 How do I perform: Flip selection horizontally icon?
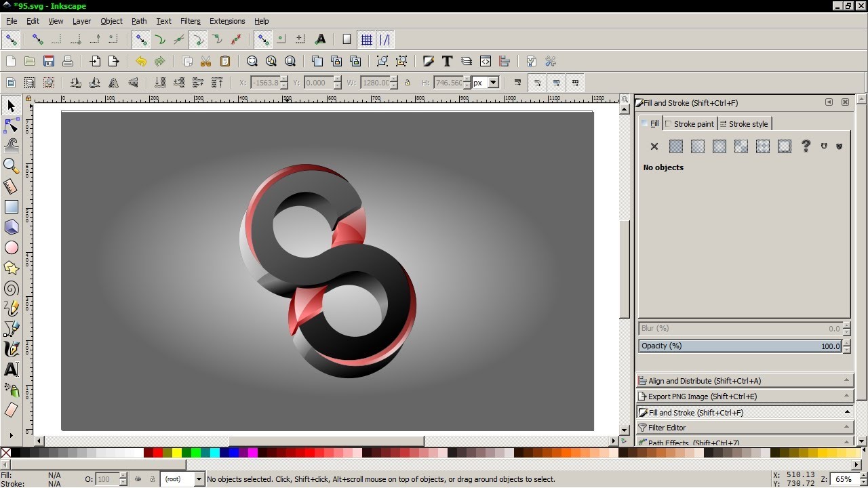[x=114, y=83]
